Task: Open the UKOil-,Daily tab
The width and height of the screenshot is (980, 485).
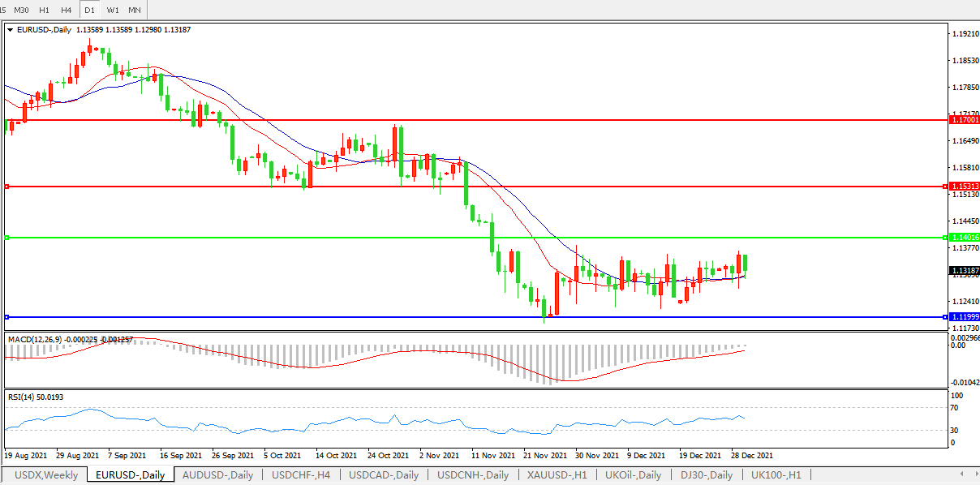Action: (x=631, y=475)
